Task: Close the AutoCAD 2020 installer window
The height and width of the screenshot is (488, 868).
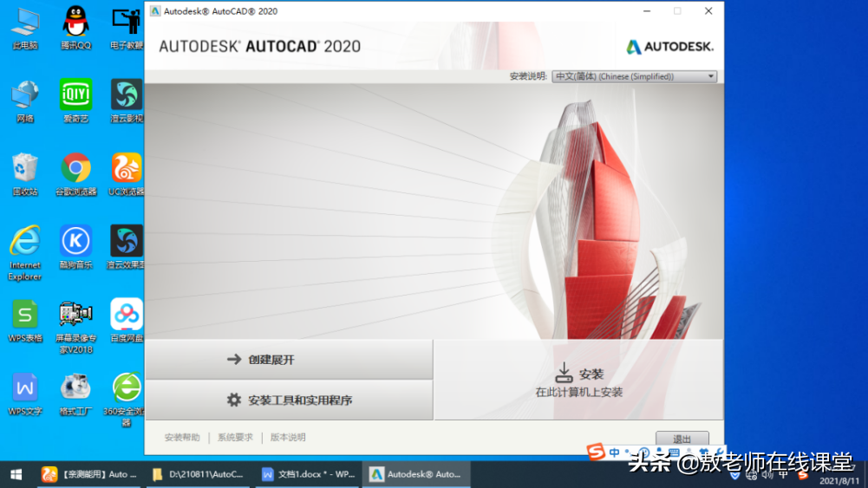Action: 708,11
